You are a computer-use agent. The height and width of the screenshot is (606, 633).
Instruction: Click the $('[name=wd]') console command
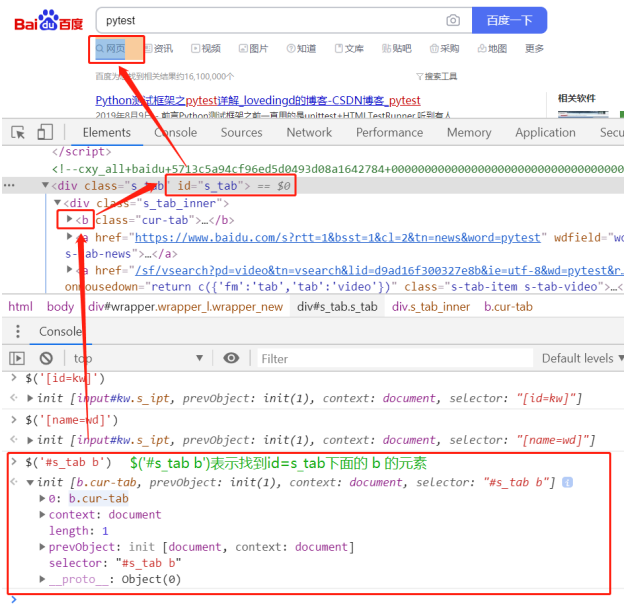point(71,420)
